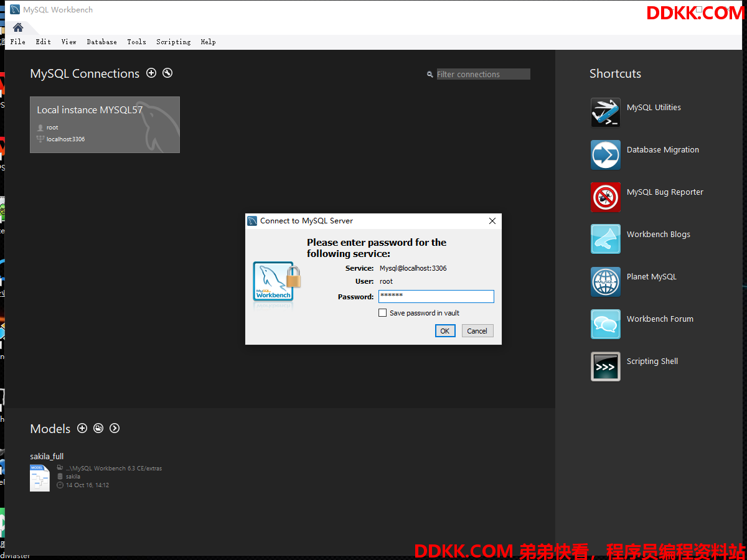Open the Local instance MYSQL57 connection tile
The height and width of the screenshot is (560, 747).
click(105, 124)
